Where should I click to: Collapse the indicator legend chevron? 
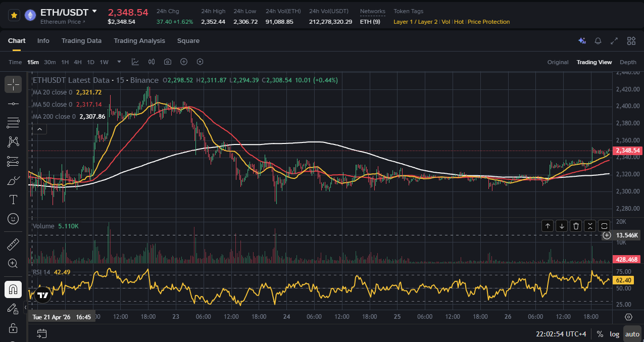click(x=39, y=129)
